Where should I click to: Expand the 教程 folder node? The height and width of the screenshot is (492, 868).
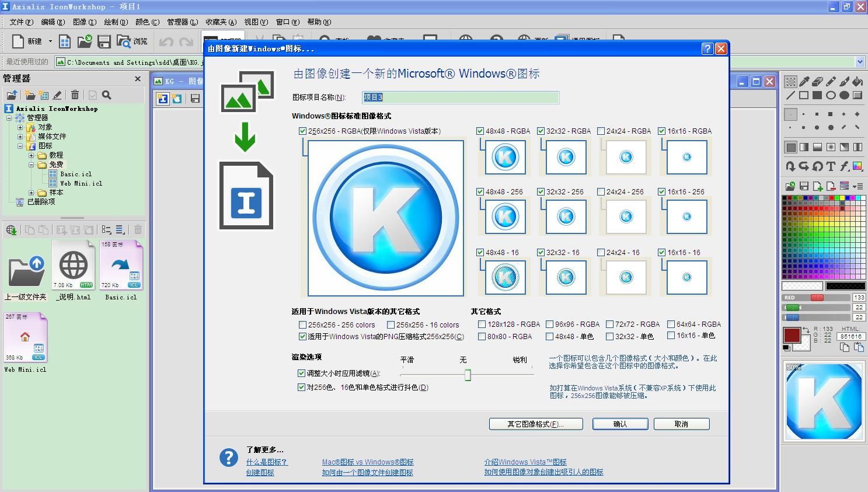tap(31, 155)
